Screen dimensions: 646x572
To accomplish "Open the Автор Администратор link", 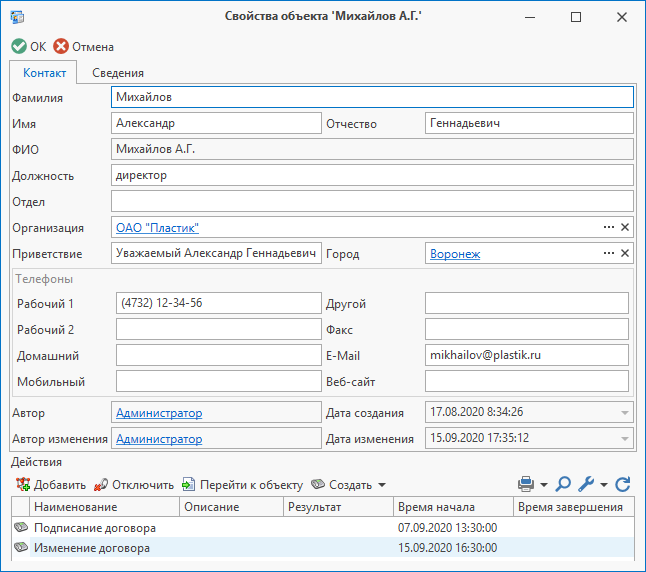I will [x=159, y=413].
